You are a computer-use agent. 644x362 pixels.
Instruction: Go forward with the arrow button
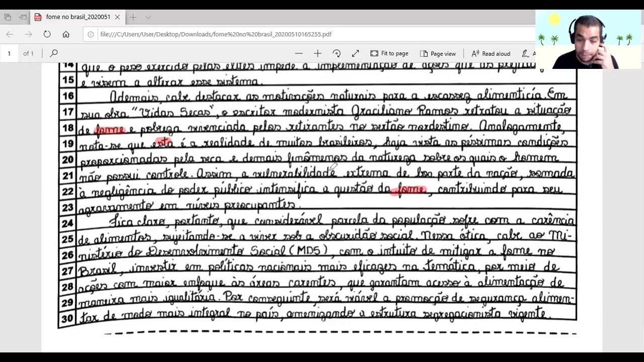pyautogui.click(x=28, y=34)
